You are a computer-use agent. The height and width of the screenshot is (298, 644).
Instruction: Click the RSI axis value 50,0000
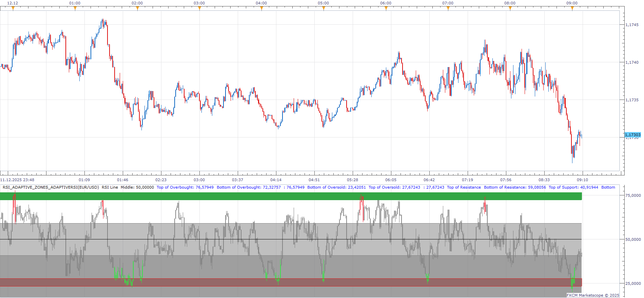coord(633,239)
